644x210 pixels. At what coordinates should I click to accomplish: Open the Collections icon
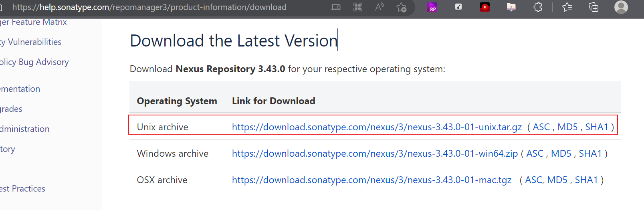click(594, 7)
